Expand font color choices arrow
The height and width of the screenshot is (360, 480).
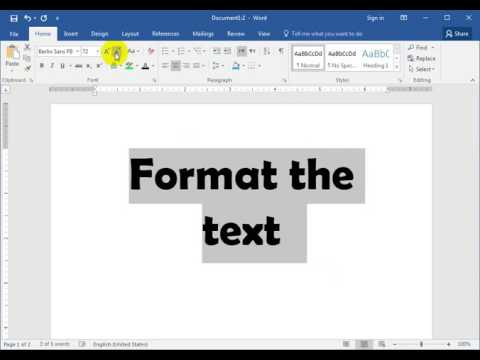click(152, 66)
